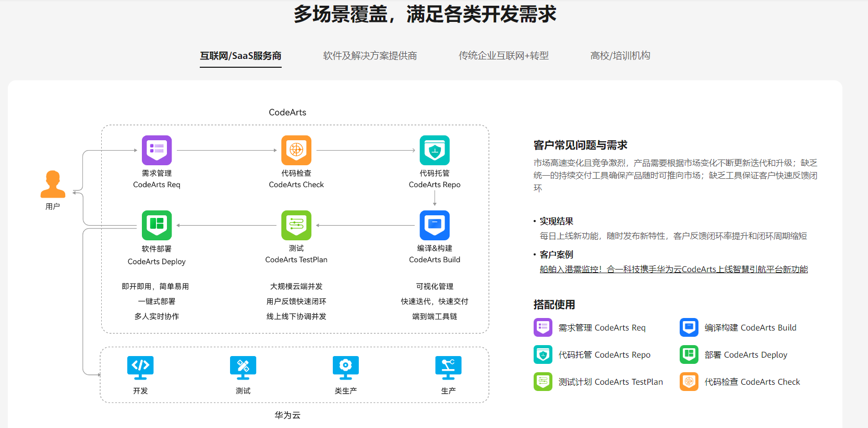Click the 市场高速变化且竞争激烈 description paragraph
The height and width of the screenshot is (428, 868).
click(676, 176)
